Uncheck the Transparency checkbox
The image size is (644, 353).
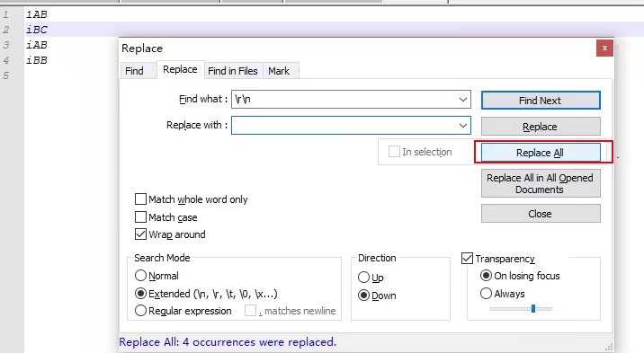(x=467, y=259)
